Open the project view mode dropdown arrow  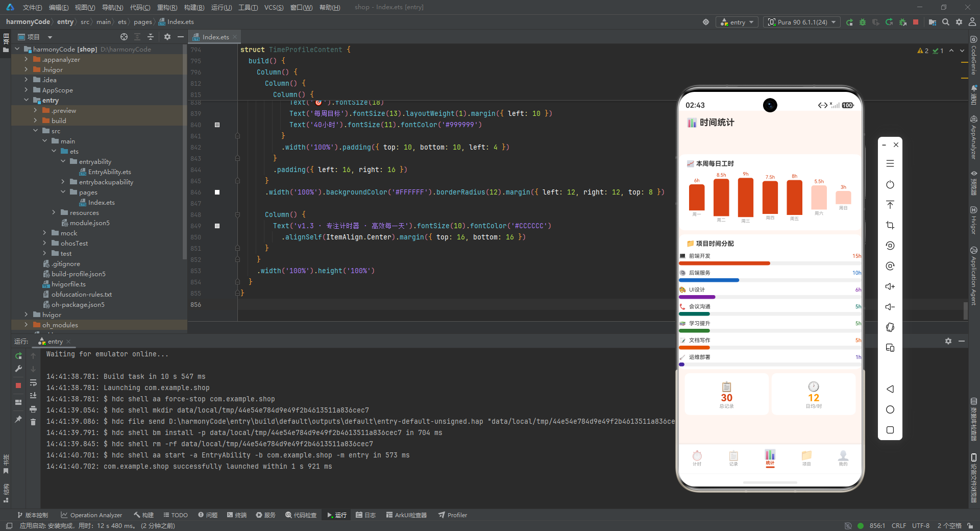point(50,37)
